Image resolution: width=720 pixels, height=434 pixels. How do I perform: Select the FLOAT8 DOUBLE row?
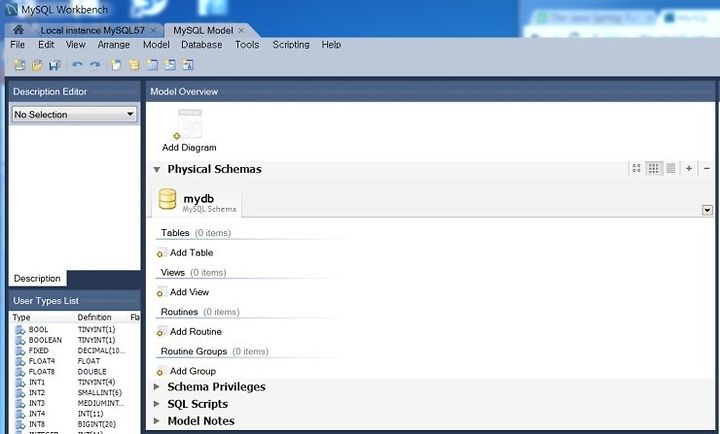point(74,372)
